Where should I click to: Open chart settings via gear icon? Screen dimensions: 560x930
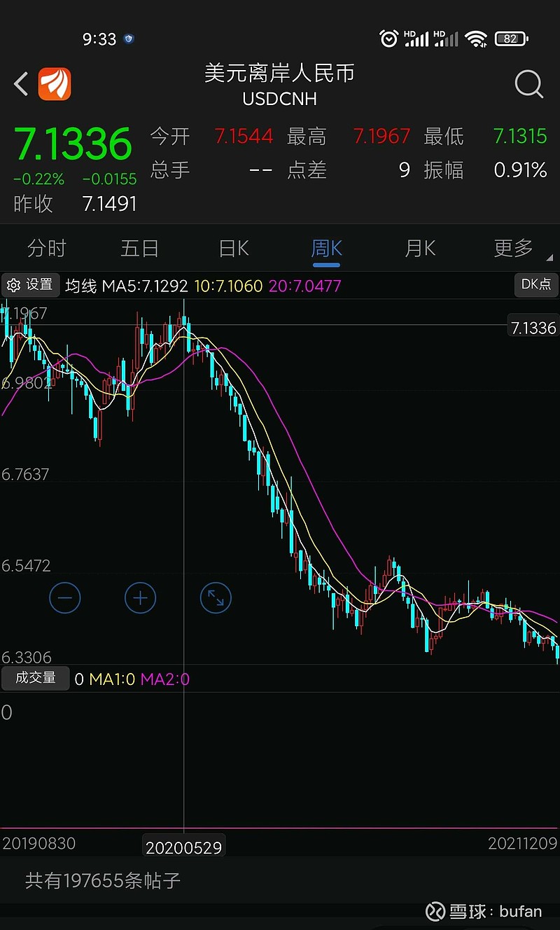[x=30, y=285]
